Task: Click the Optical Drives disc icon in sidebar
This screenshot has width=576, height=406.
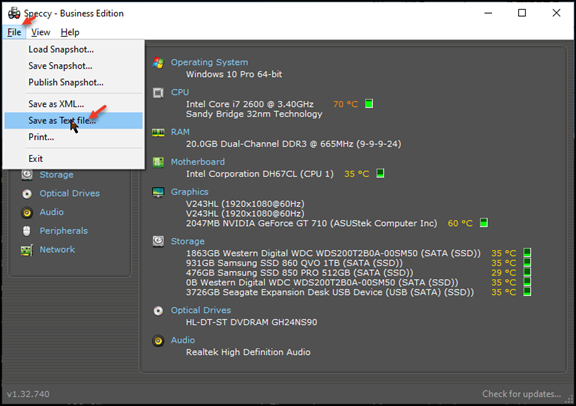Action: [x=27, y=194]
